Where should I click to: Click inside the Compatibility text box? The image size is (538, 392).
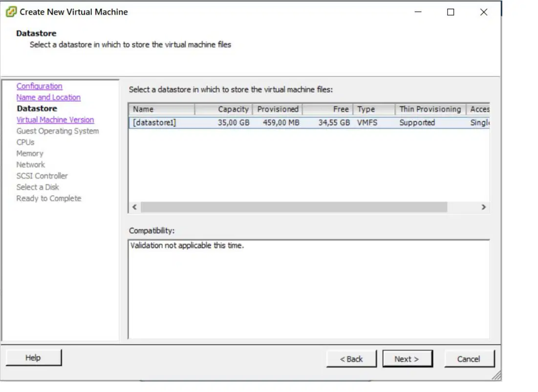pyautogui.click(x=309, y=289)
